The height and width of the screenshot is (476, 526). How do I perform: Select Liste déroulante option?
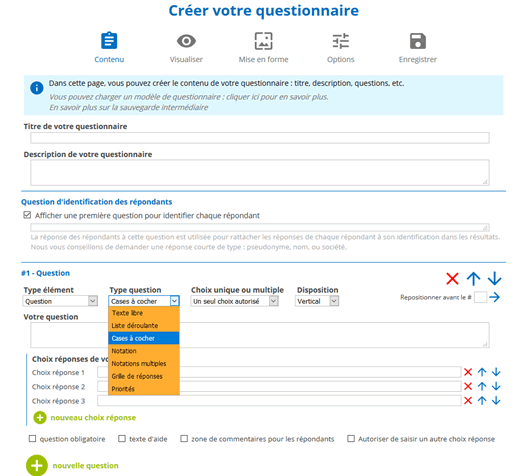[144, 326]
